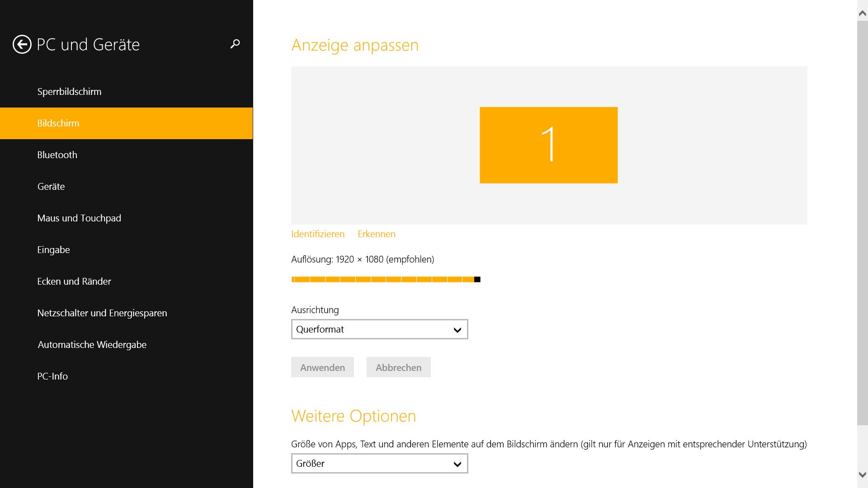
Task: Click the Identifizieren link
Action: (x=318, y=234)
